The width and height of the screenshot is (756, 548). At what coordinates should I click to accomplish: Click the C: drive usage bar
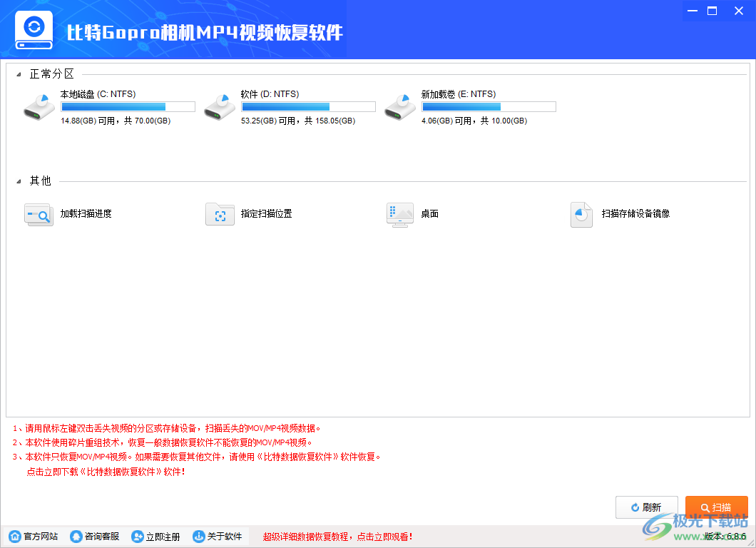tap(128, 106)
